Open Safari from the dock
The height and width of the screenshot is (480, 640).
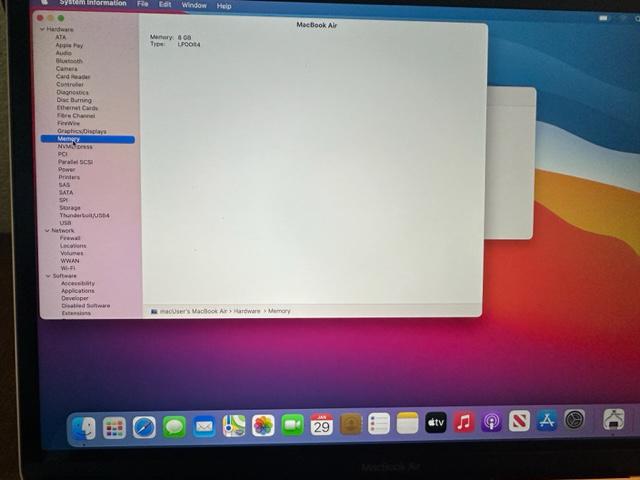tap(145, 427)
